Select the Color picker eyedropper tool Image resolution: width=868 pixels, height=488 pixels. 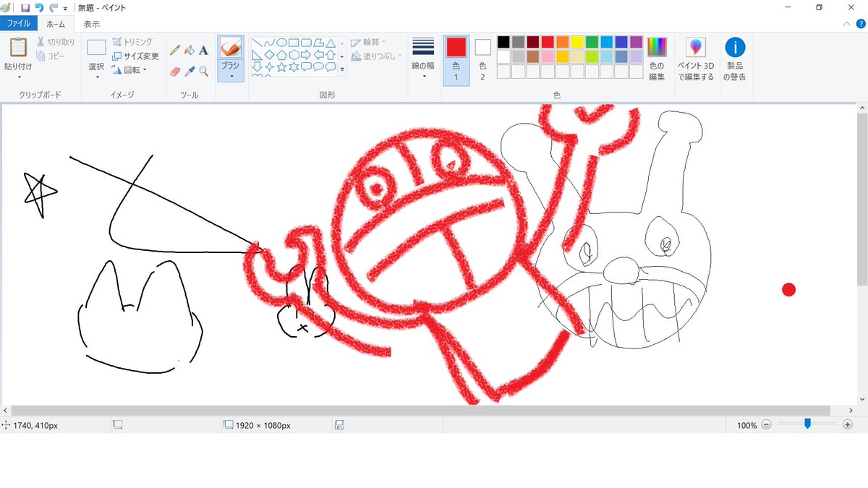pyautogui.click(x=190, y=71)
